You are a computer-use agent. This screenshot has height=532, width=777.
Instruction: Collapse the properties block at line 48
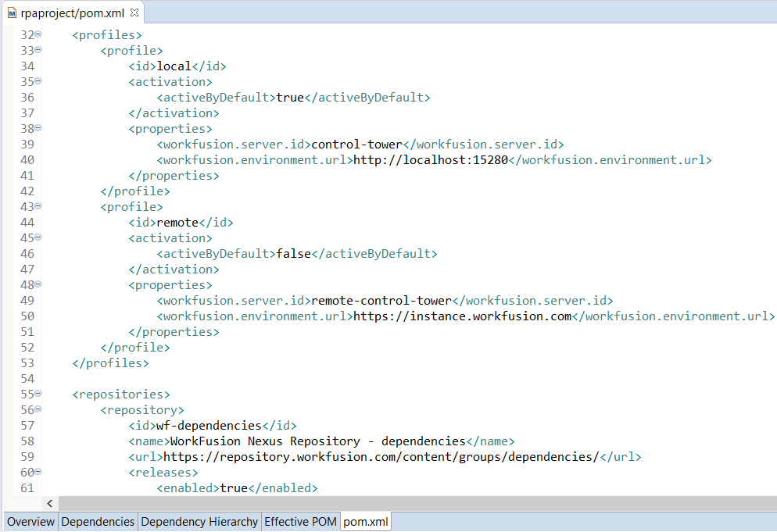[x=38, y=284]
